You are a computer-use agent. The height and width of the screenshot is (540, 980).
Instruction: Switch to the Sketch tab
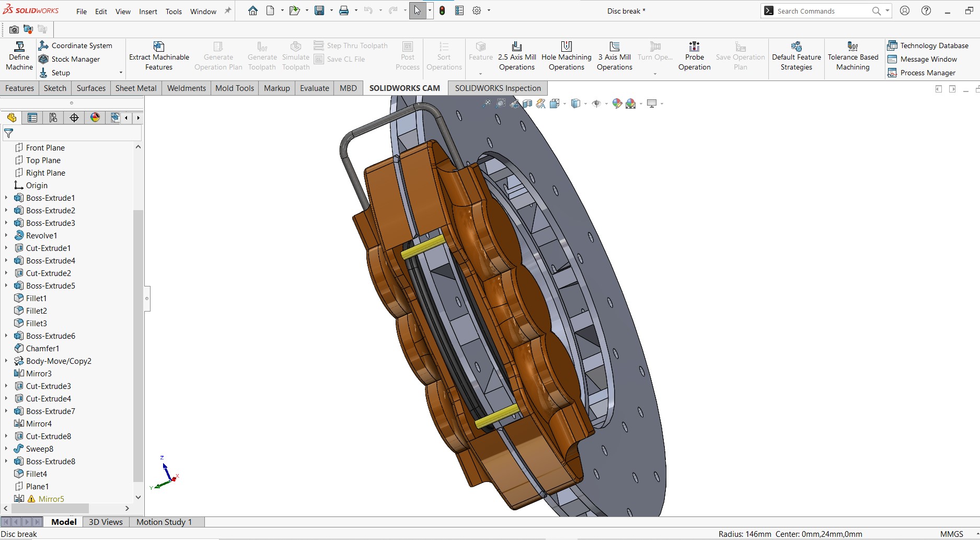pos(55,88)
